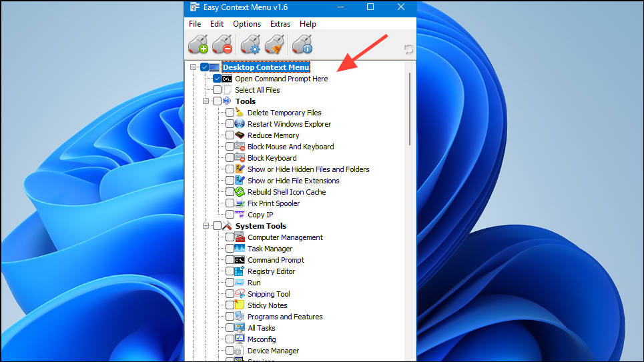Image resolution: width=644 pixels, height=362 pixels.
Task: Click the Msconfig icon
Action: point(240,339)
